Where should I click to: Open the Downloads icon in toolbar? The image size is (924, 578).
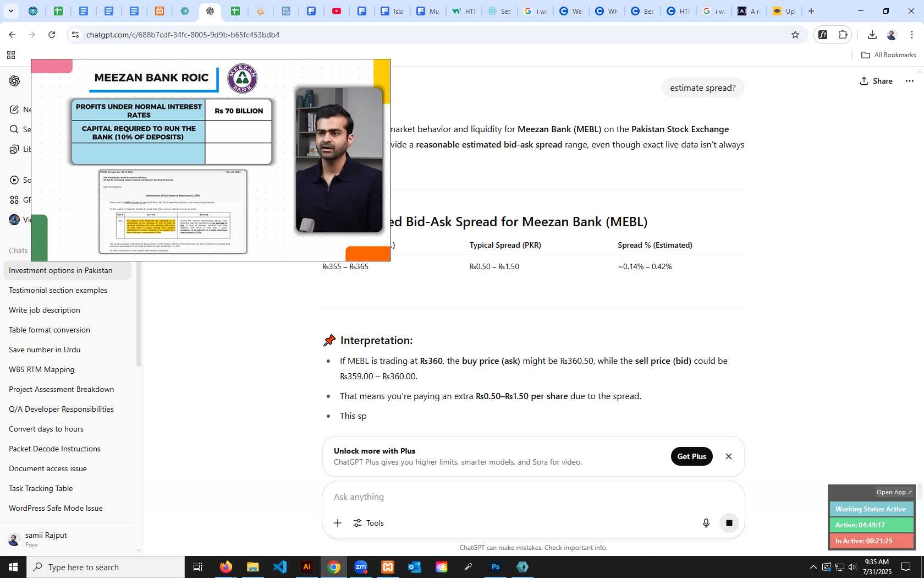point(872,35)
